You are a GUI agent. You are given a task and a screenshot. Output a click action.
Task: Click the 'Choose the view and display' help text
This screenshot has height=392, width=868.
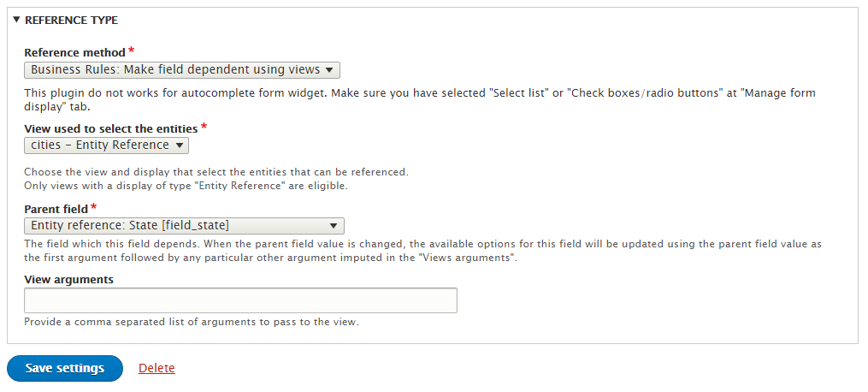(216, 179)
